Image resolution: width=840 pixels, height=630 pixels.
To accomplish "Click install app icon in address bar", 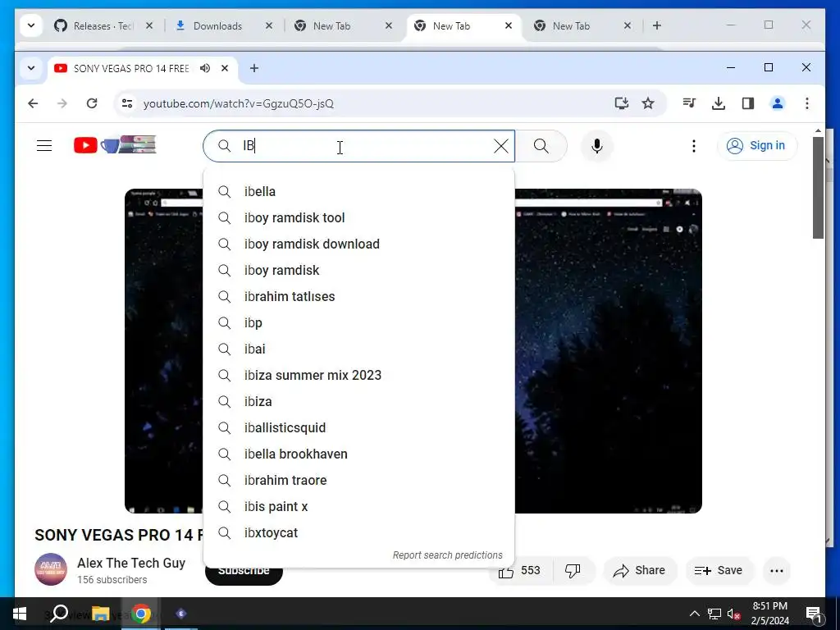I will (622, 103).
